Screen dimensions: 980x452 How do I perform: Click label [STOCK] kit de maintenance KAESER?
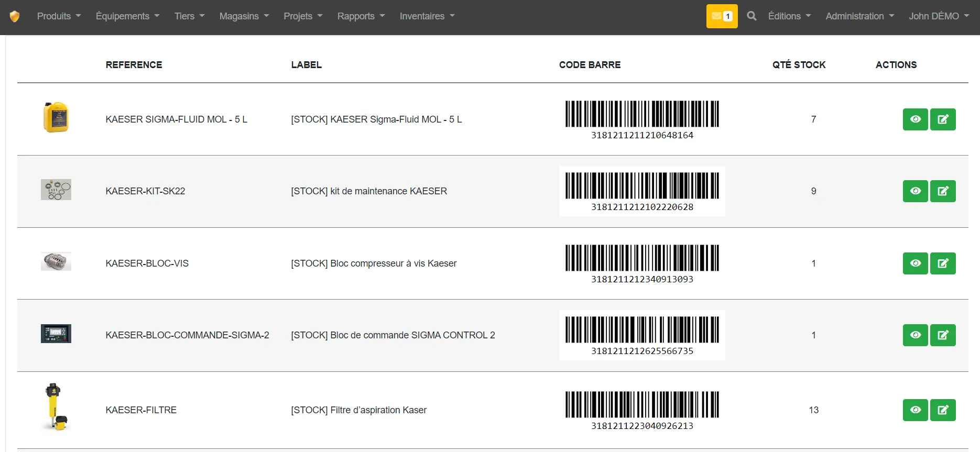(x=369, y=191)
